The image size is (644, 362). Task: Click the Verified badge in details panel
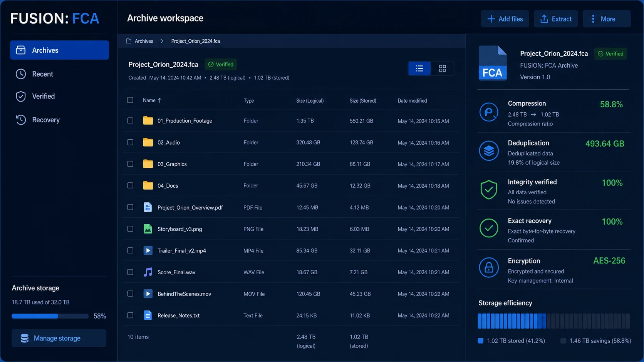point(610,53)
